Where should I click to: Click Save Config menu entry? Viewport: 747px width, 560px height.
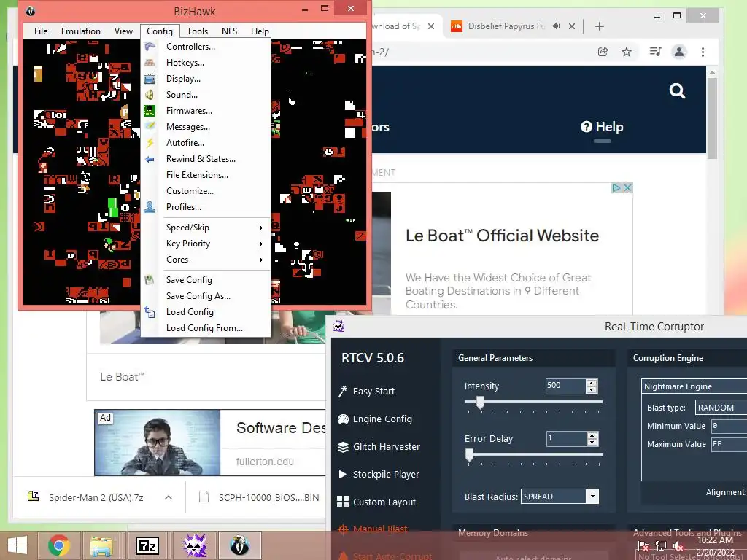206,280
